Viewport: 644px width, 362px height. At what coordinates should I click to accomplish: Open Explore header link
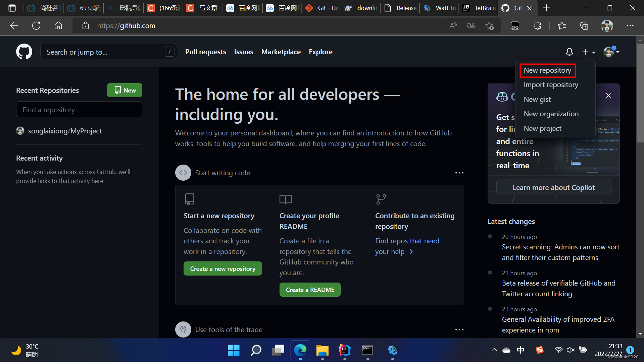coord(320,52)
